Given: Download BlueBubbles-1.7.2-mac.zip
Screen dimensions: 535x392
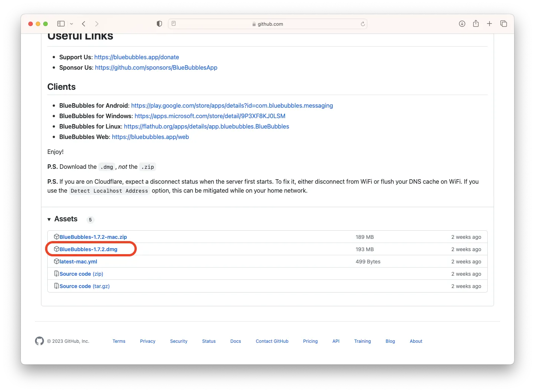Looking at the screenshot, I should (93, 237).
